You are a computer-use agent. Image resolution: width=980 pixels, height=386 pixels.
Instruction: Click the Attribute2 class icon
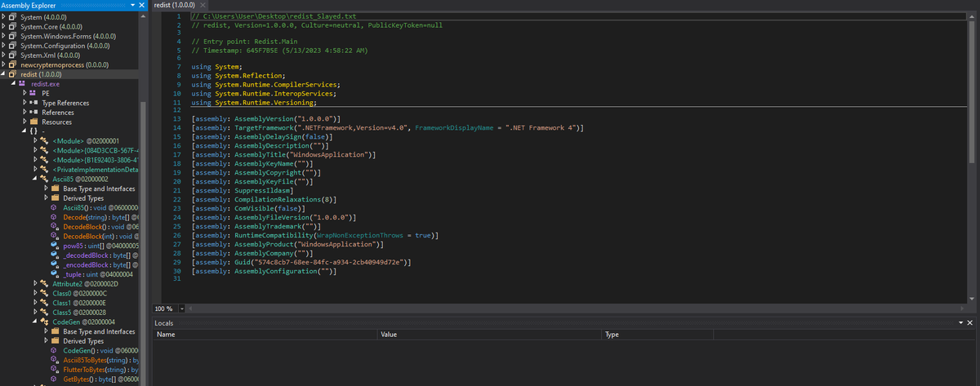(45, 284)
